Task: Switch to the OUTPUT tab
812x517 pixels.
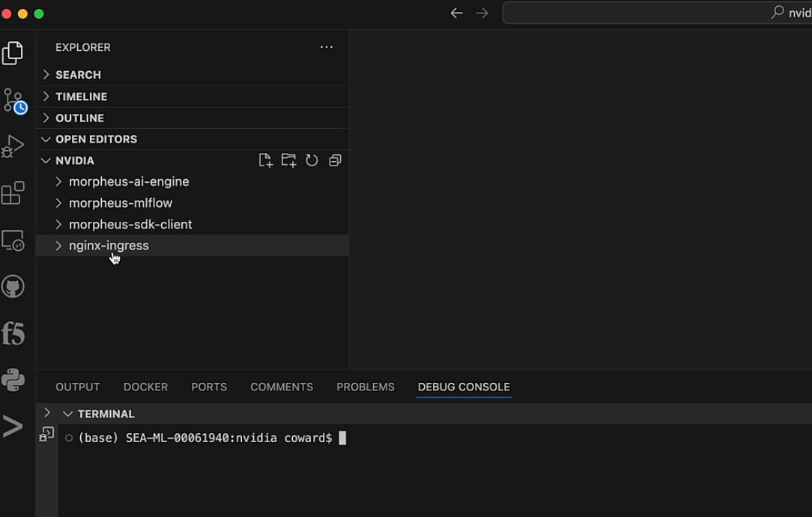Action: [x=78, y=387]
